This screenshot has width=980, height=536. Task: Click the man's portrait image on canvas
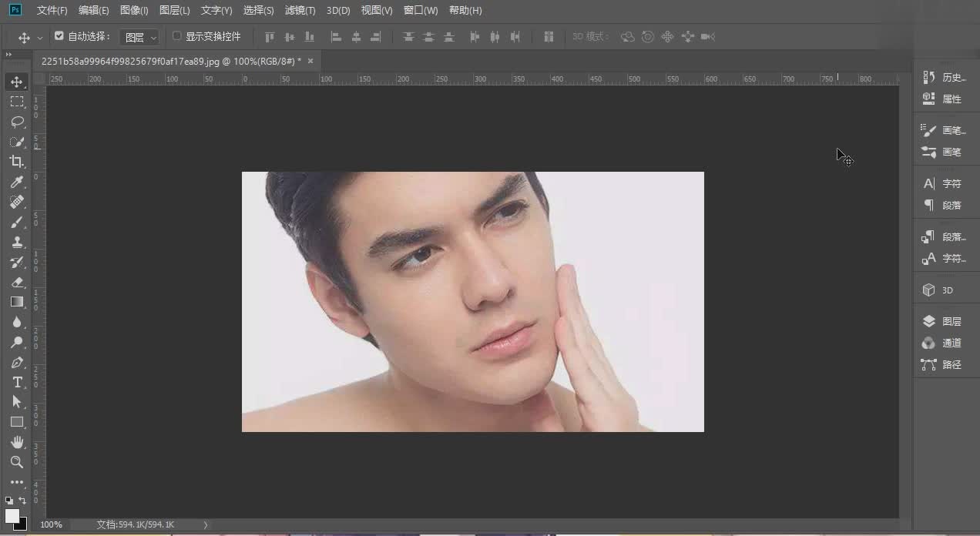(473, 302)
